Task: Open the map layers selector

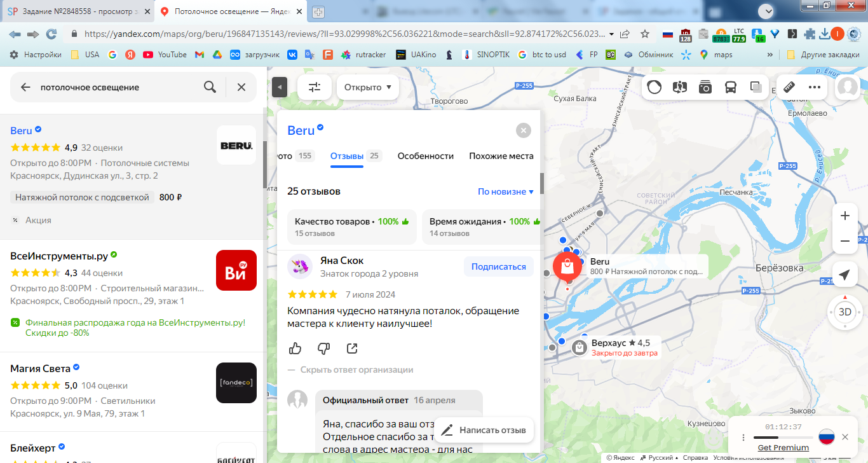Action: 756,87
